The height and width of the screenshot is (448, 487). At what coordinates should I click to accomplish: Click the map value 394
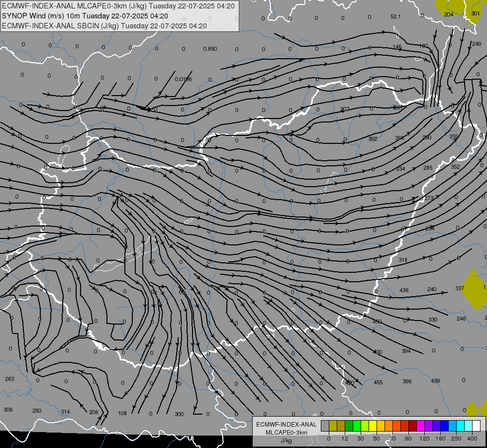coord(406,351)
